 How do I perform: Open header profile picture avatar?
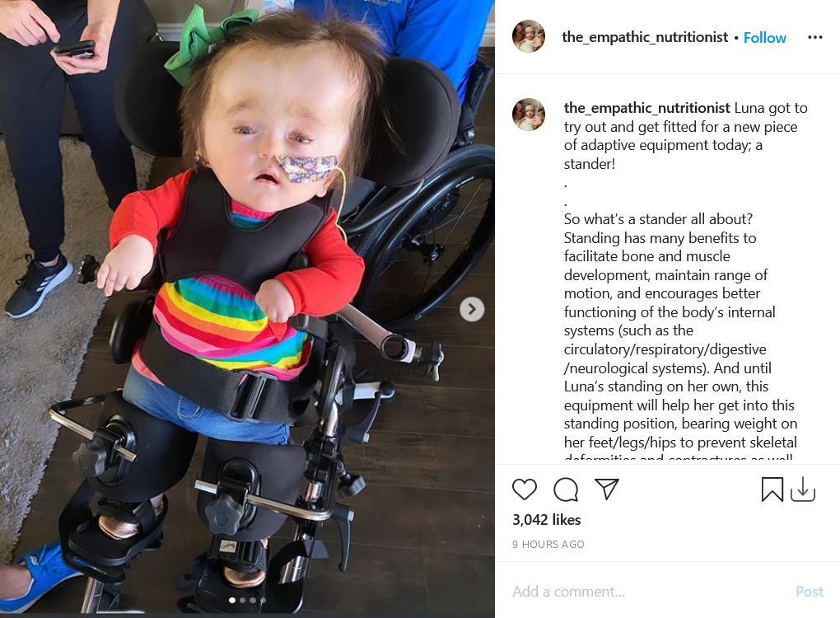529,36
